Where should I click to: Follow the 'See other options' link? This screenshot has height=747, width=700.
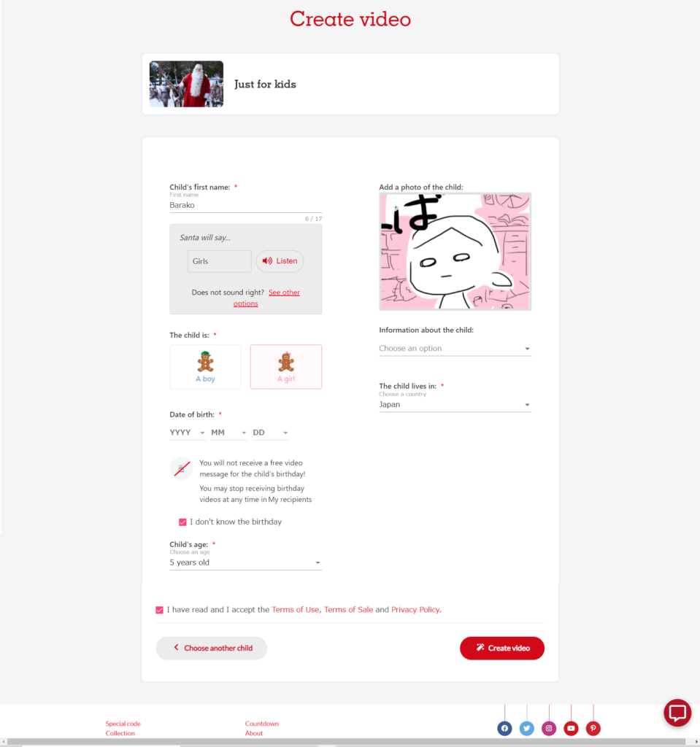tap(266, 298)
